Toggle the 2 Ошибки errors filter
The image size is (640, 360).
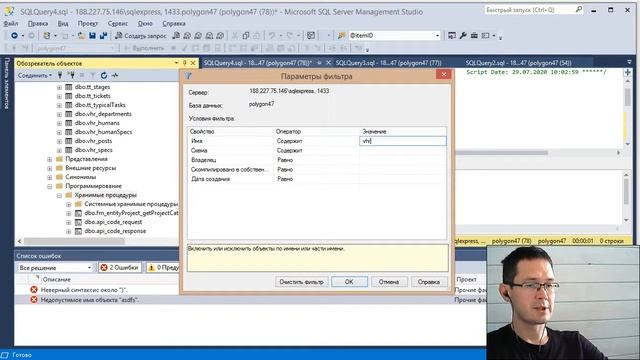click(x=120, y=268)
